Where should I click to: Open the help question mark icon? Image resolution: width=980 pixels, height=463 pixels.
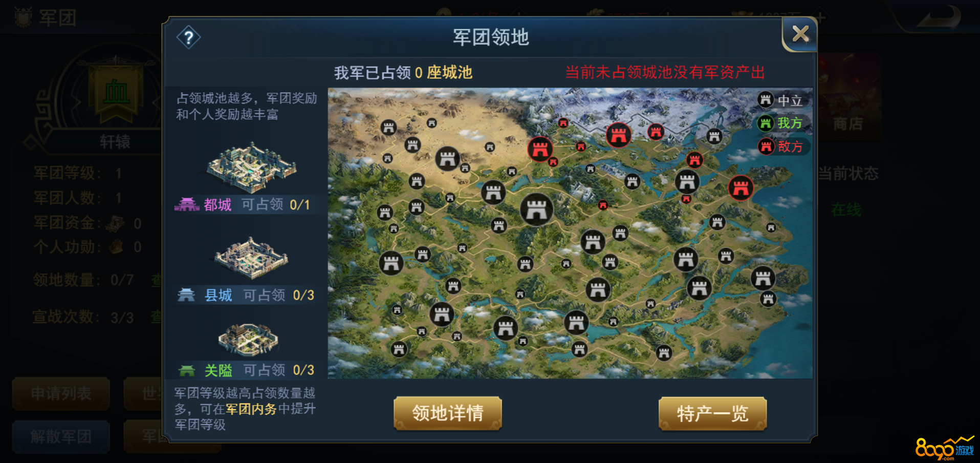pyautogui.click(x=188, y=37)
